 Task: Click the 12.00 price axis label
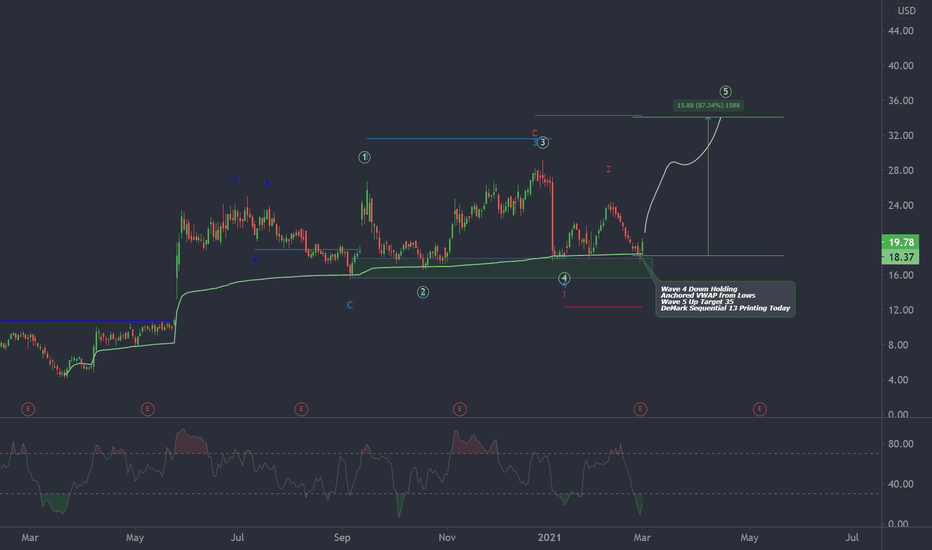(x=900, y=310)
